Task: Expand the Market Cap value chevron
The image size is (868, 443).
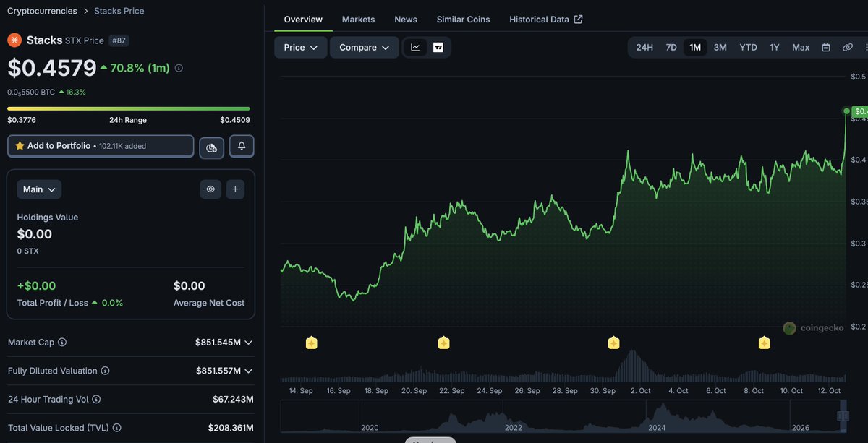Action: point(248,343)
